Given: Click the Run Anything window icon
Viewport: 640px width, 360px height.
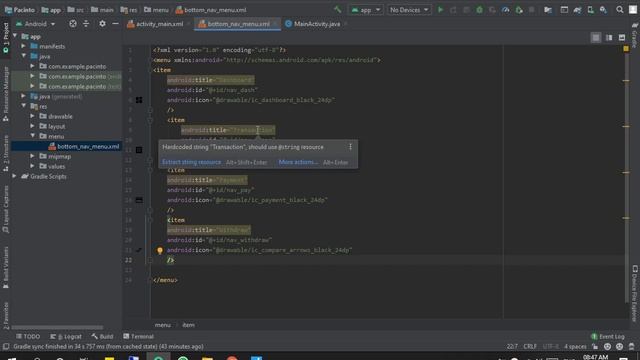Looking at the screenshot, I should [564, 9].
